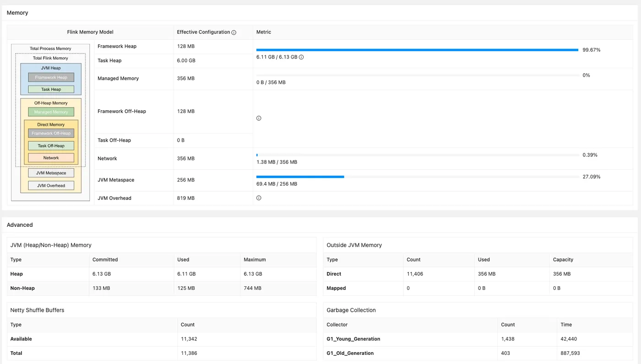The image size is (641, 364).
Task: Click the Committed column header
Action: pos(105,260)
